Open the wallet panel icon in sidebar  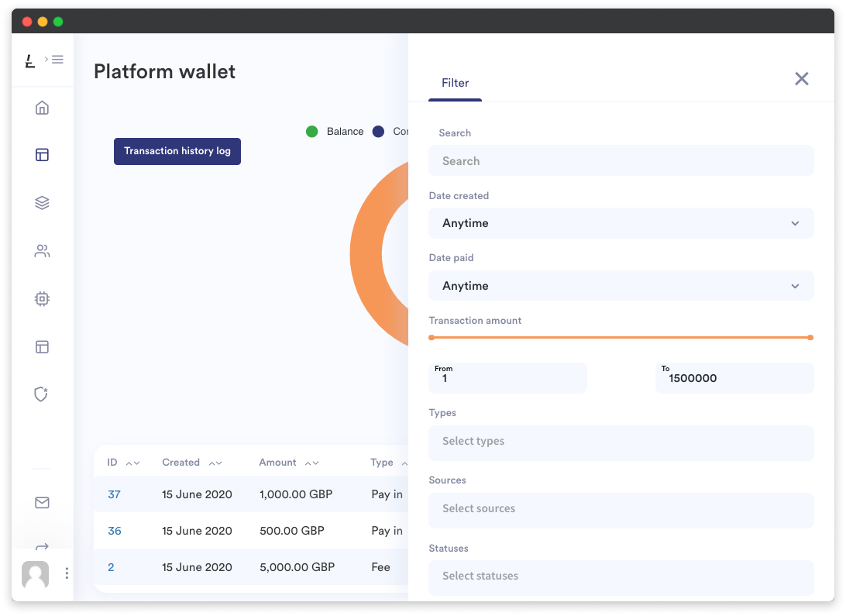pos(41,155)
